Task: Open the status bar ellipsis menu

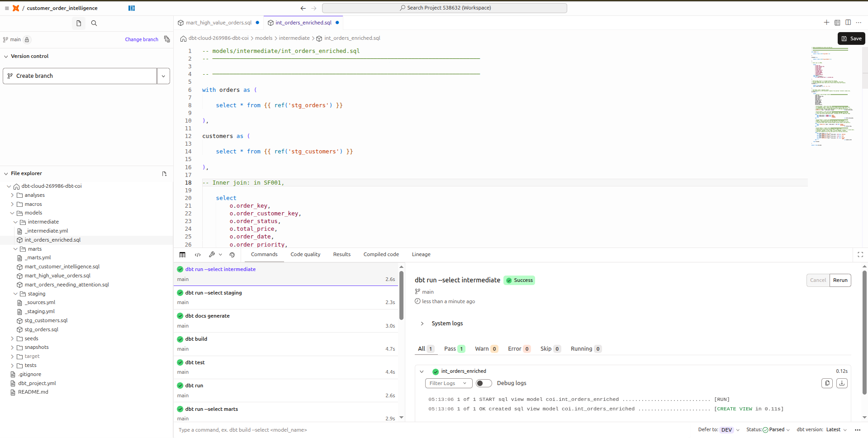Action: pos(857,430)
